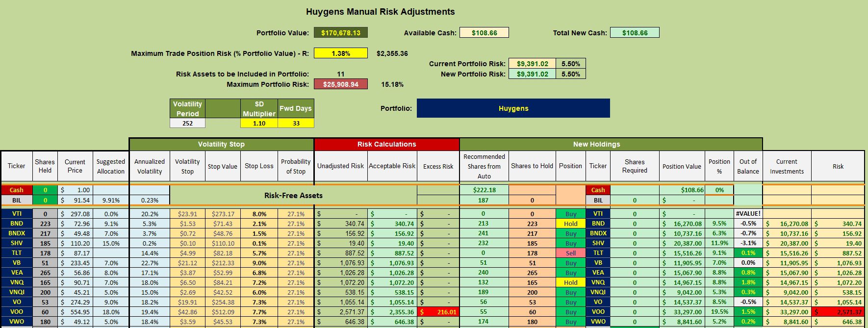Select the VWO shares to hold 180
Image resolution: width=868 pixels, height=328 pixels.
coord(532,322)
